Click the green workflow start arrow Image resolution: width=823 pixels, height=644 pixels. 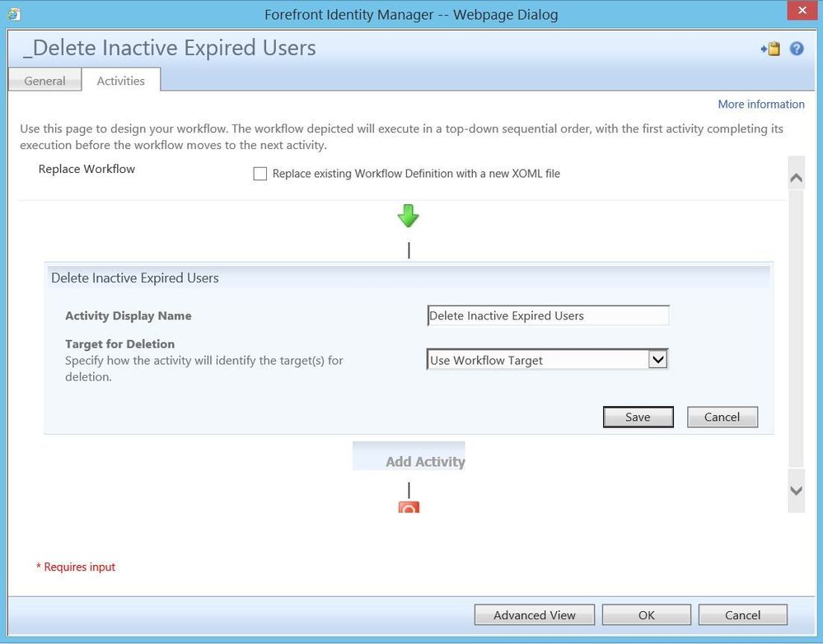[x=408, y=216]
